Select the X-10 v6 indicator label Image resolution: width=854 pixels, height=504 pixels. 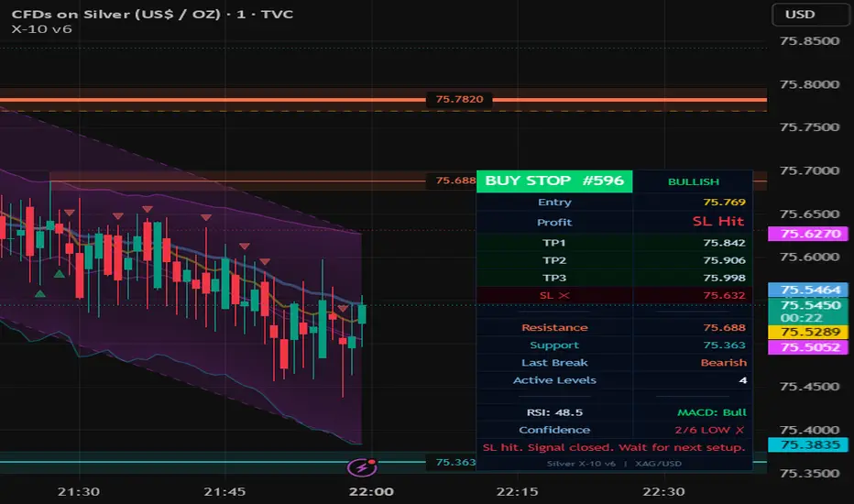point(41,29)
